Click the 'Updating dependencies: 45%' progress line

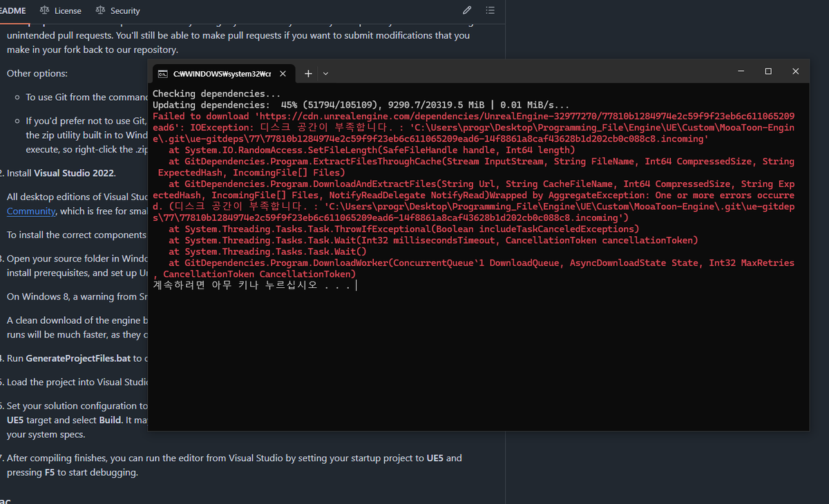pos(361,104)
